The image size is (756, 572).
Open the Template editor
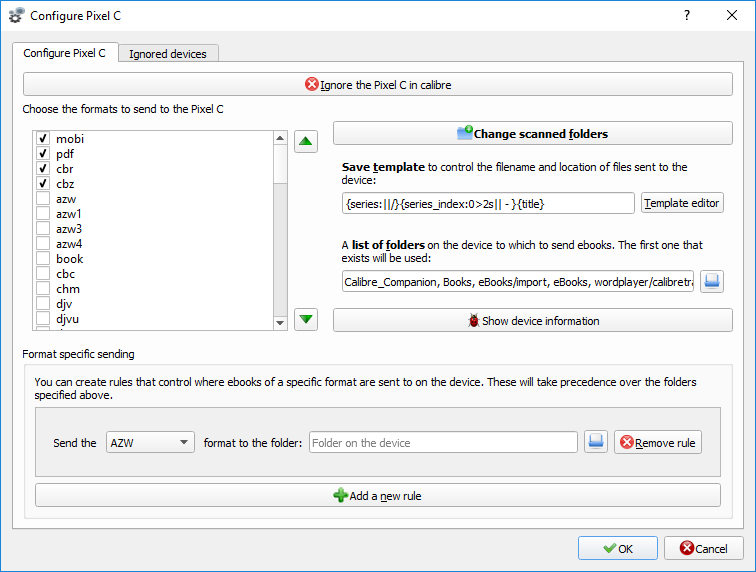(x=682, y=203)
